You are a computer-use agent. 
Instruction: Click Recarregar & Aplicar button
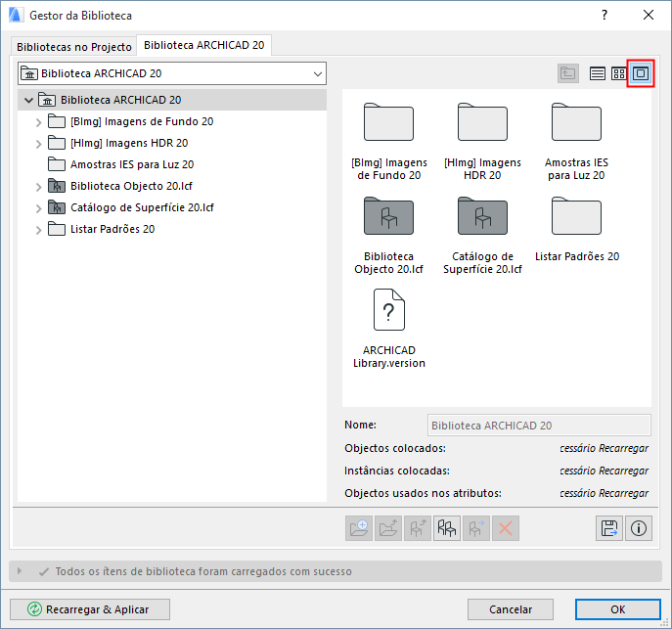point(90,609)
